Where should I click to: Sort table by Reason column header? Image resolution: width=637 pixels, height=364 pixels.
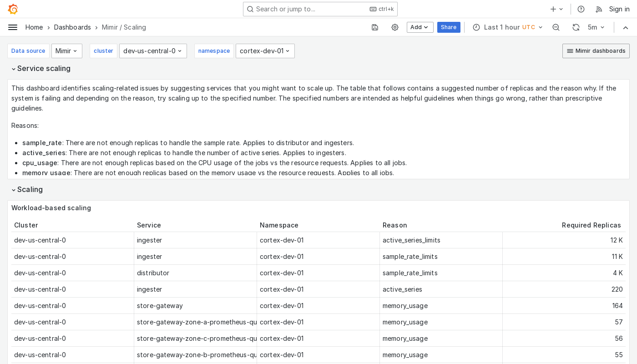(394, 225)
